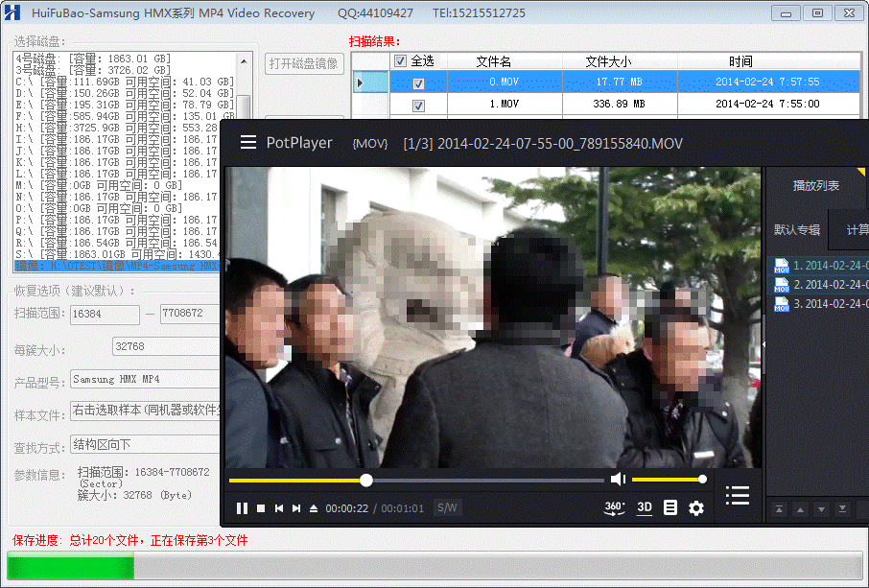Select drive S:\ 1863.01GB in disk list
The height and width of the screenshot is (588, 869).
[x=117, y=254]
